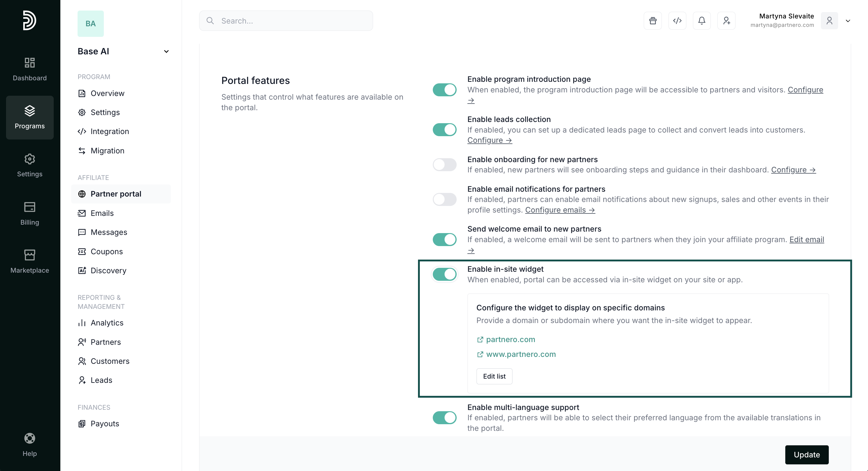This screenshot has width=868, height=471.
Task: Turn on email notifications for partners
Action: pos(445,199)
